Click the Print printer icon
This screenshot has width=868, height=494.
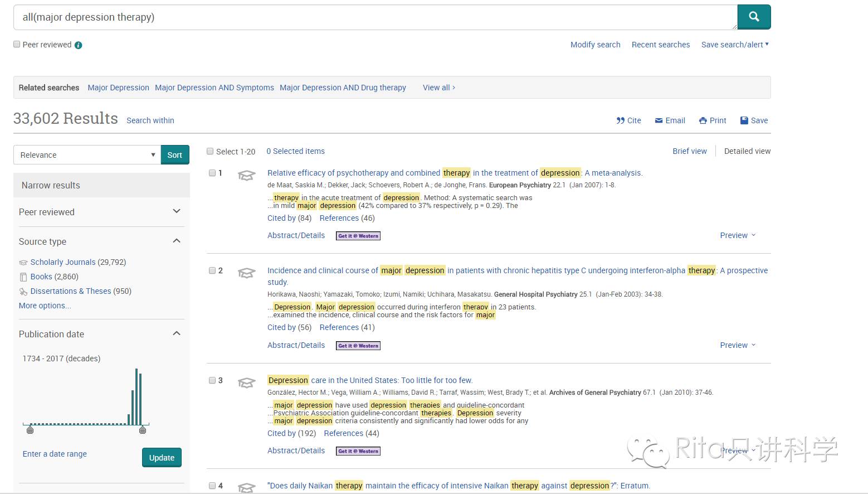(703, 120)
